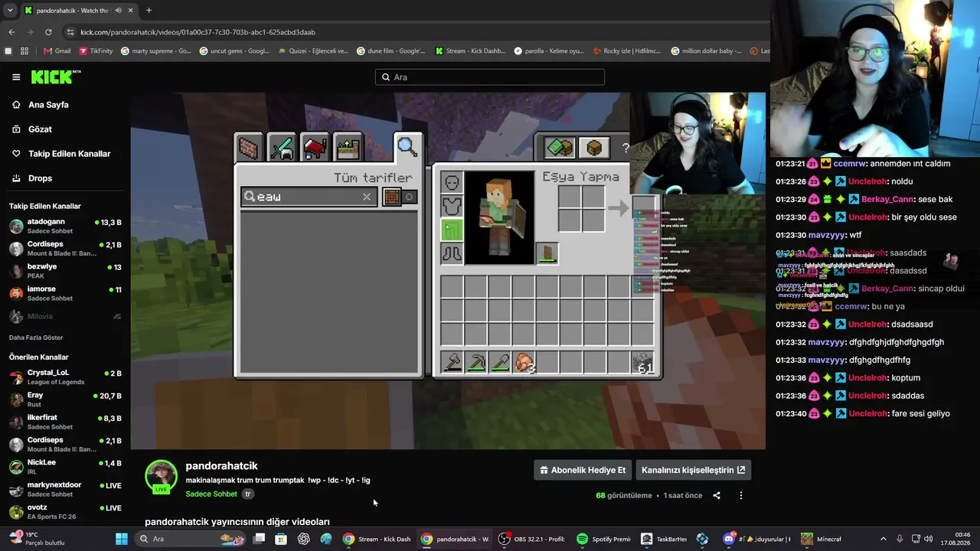Viewport: 980px width, 551px height.
Task: Click the bundle tab above the inventory
Action: (x=594, y=147)
